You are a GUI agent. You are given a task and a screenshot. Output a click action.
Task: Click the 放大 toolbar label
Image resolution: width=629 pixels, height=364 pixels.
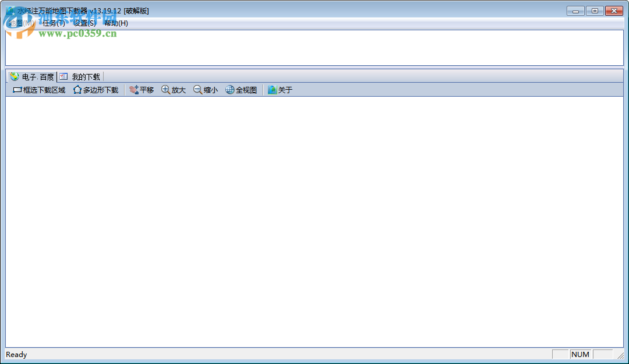coord(179,90)
